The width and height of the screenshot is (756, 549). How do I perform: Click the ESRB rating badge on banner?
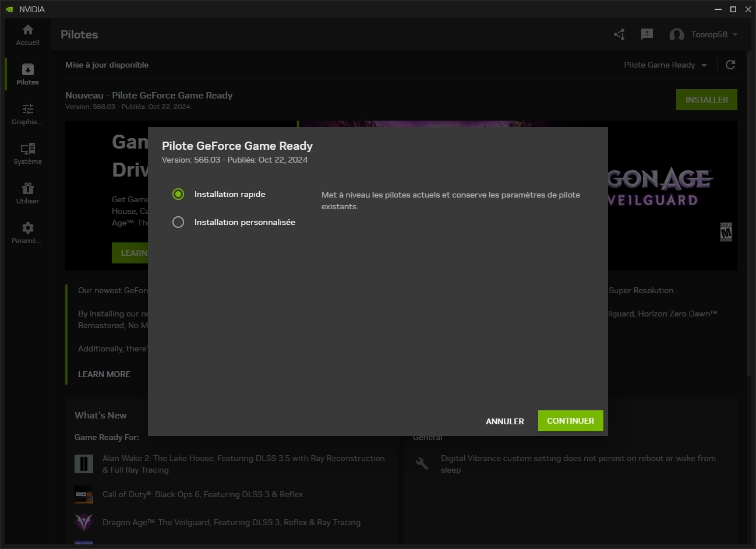coord(726,232)
